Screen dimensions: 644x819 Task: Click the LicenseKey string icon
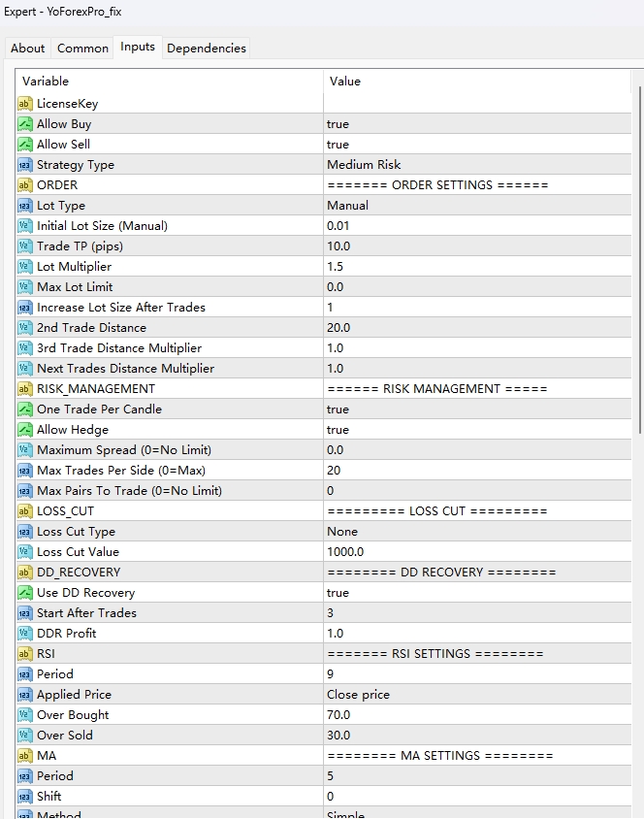[x=24, y=104]
